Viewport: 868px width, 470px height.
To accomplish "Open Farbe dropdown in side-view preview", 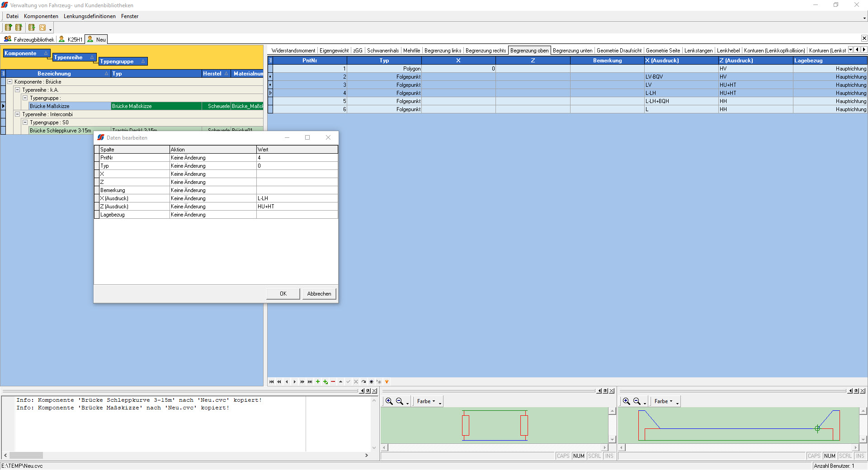I will click(x=664, y=401).
